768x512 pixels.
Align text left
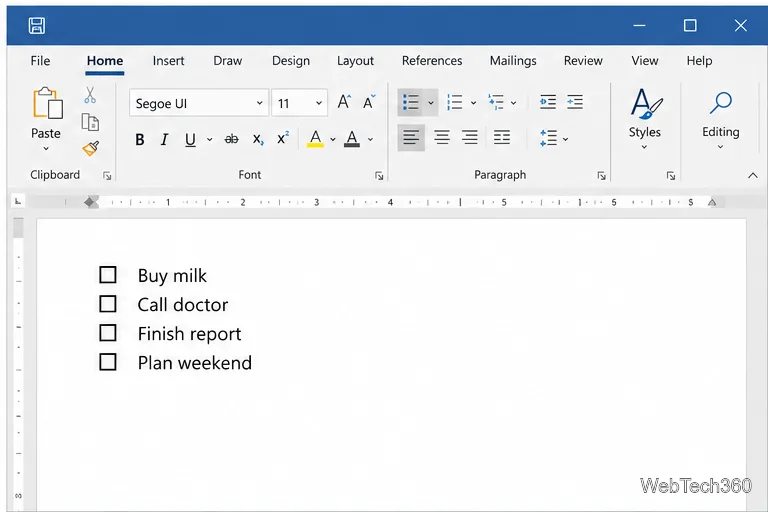point(411,138)
